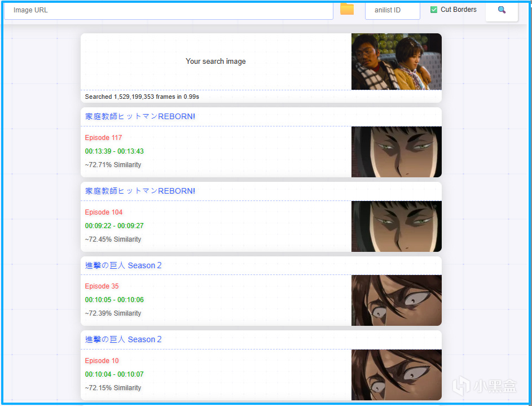Click timestamp '00:09:22 - 00:09:27'
The height and width of the screenshot is (406, 532).
pyautogui.click(x=115, y=226)
